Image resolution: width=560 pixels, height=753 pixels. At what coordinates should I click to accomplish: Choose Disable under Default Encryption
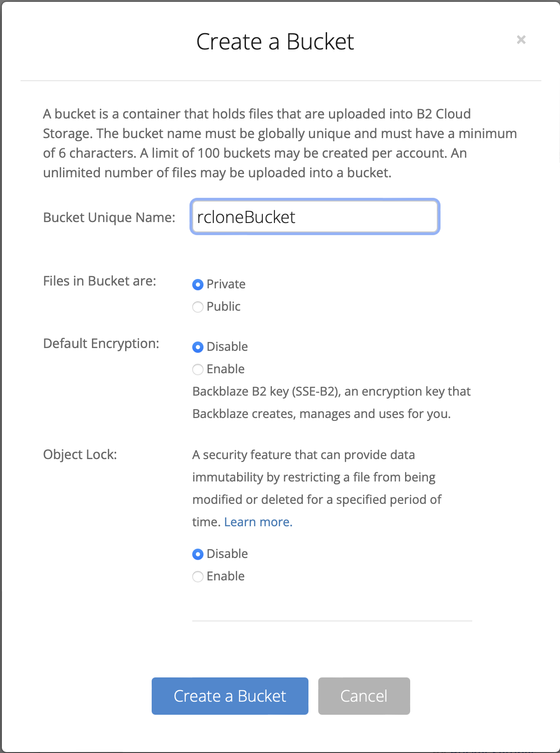click(198, 347)
